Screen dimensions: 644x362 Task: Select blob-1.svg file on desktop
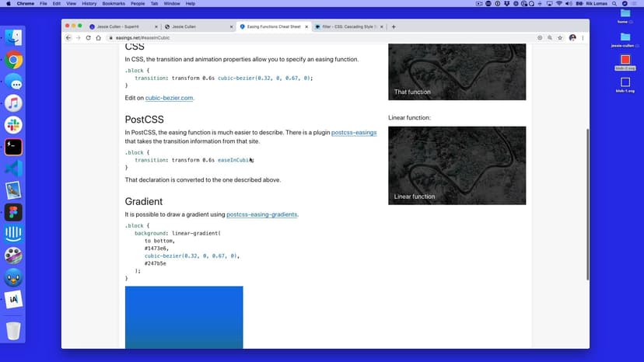(625, 85)
